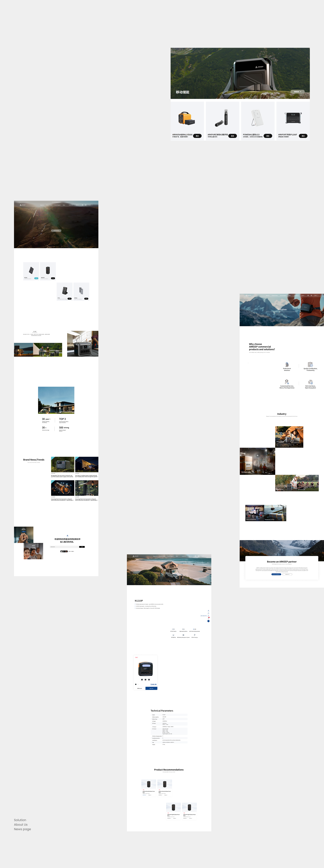Click the blue back-to-top floating icon

(x=208, y=621)
